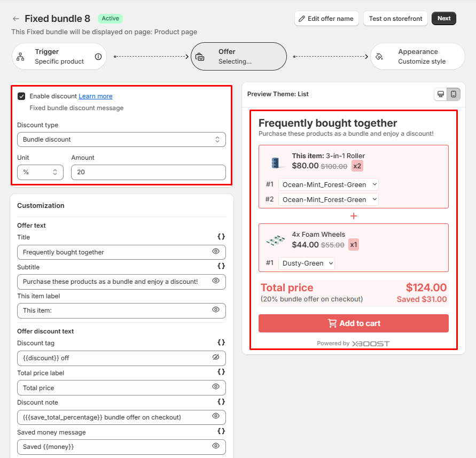
Task: Hide the This item label field
Action: (x=216, y=309)
